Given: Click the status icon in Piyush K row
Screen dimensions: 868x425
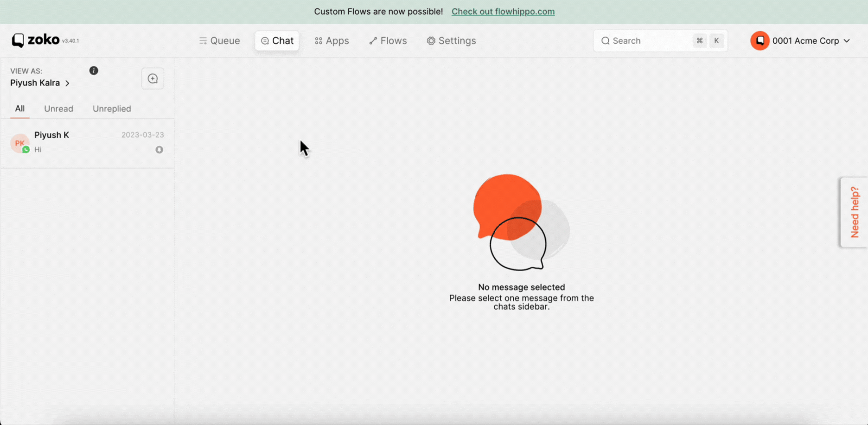Looking at the screenshot, I should click(159, 150).
